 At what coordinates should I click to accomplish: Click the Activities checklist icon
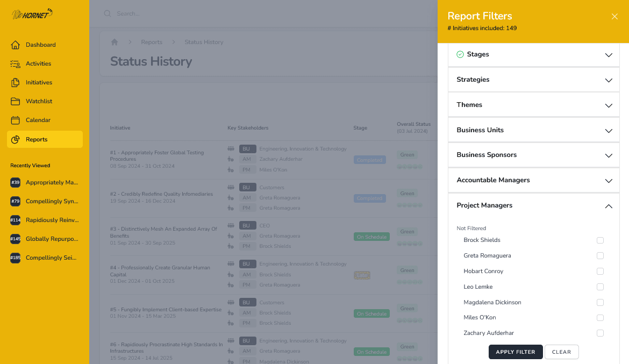(15, 63)
